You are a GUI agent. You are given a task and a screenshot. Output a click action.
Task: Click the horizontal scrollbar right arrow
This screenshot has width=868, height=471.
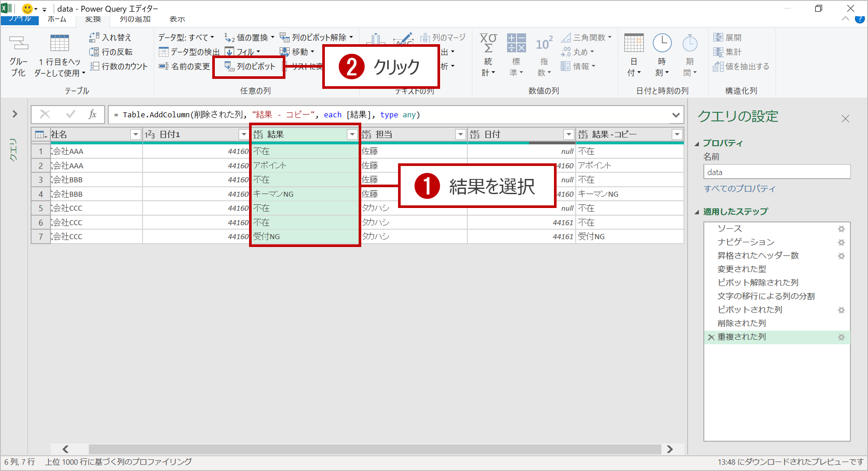tap(670, 449)
